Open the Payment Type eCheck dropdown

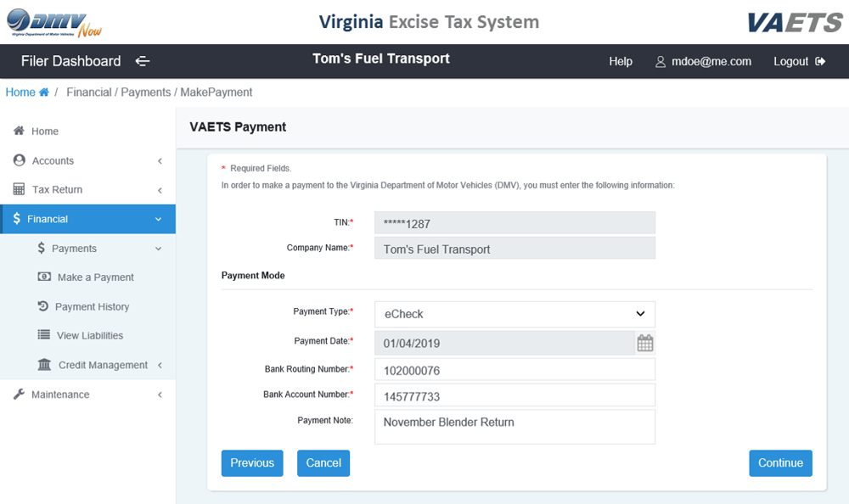[514, 314]
